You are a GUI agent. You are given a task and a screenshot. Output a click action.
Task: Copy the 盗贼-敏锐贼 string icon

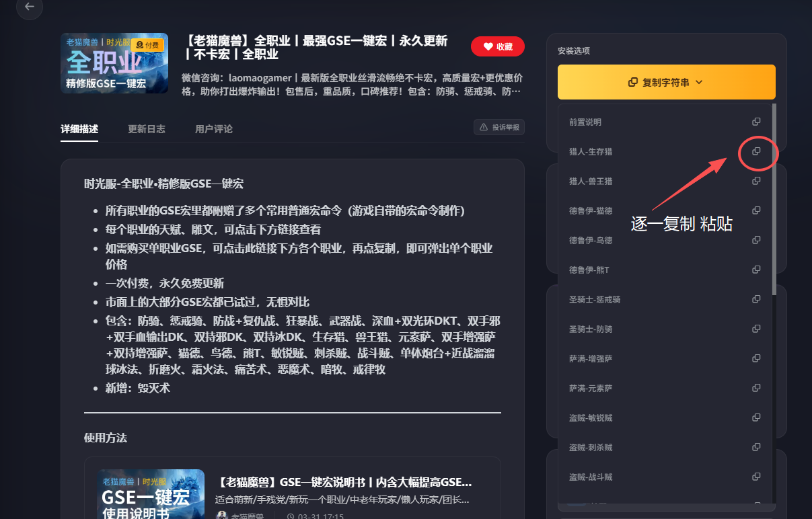(756, 417)
